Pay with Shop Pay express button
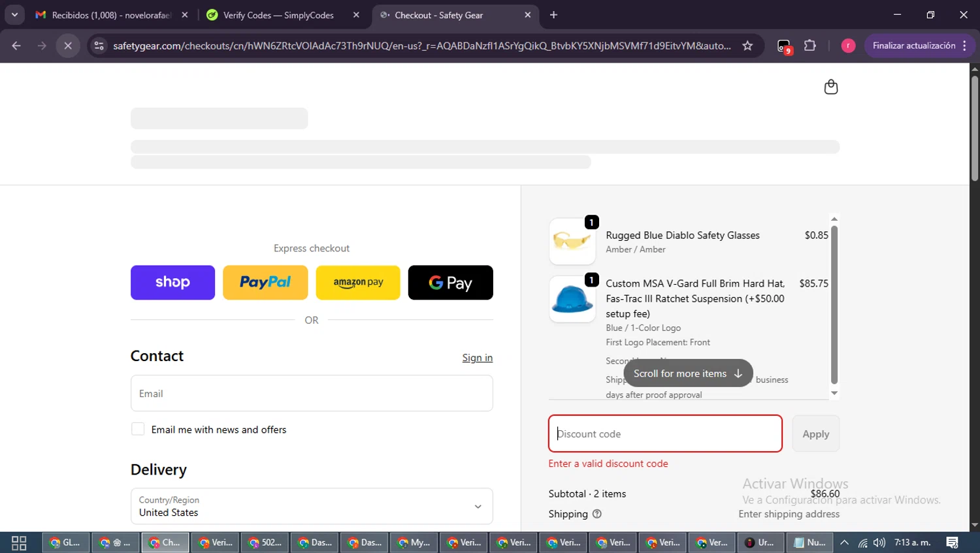The image size is (980, 553). (x=172, y=283)
